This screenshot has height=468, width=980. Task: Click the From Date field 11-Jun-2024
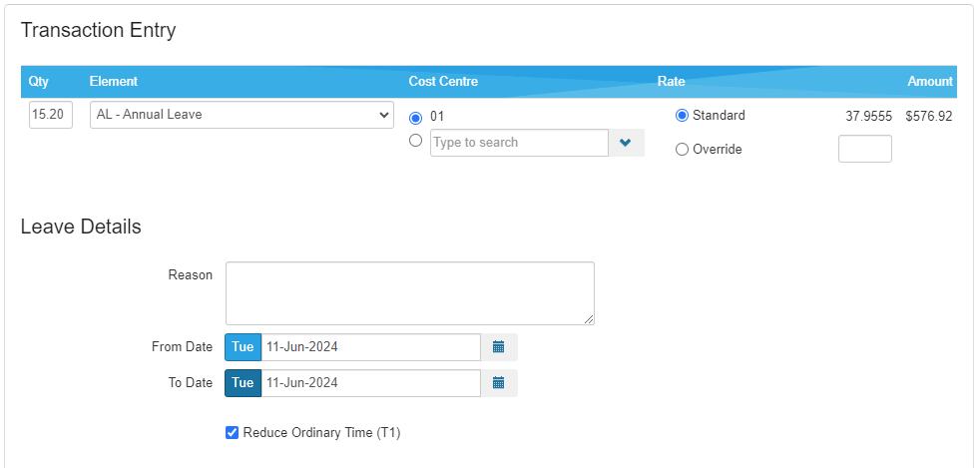(x=370, y=347)
